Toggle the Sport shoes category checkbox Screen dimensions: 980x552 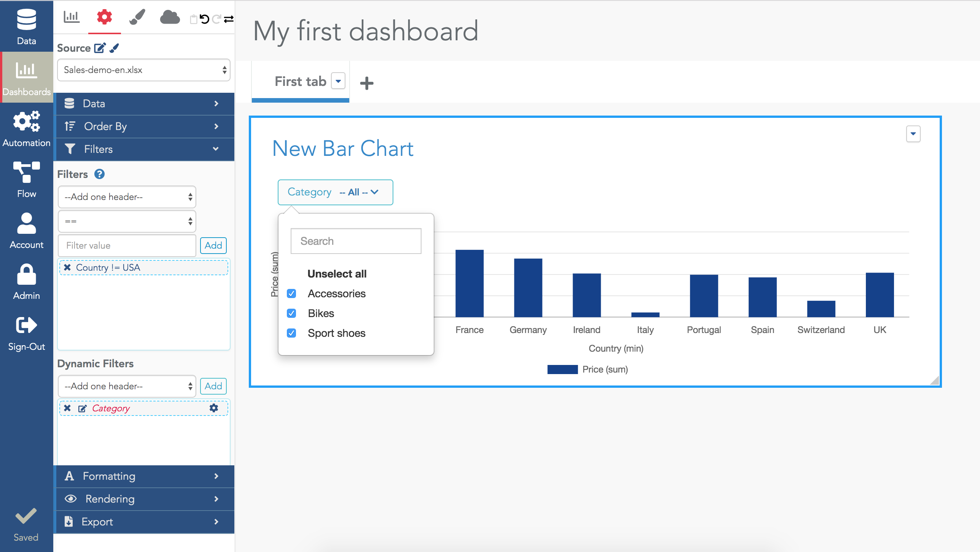click(292, 333)
